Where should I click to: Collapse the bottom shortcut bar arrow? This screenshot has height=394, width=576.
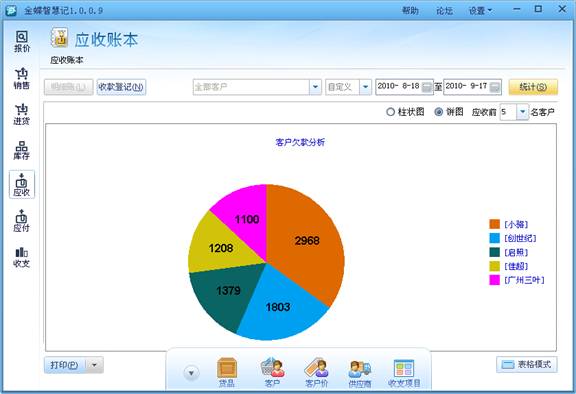click(x=191, y=373)
